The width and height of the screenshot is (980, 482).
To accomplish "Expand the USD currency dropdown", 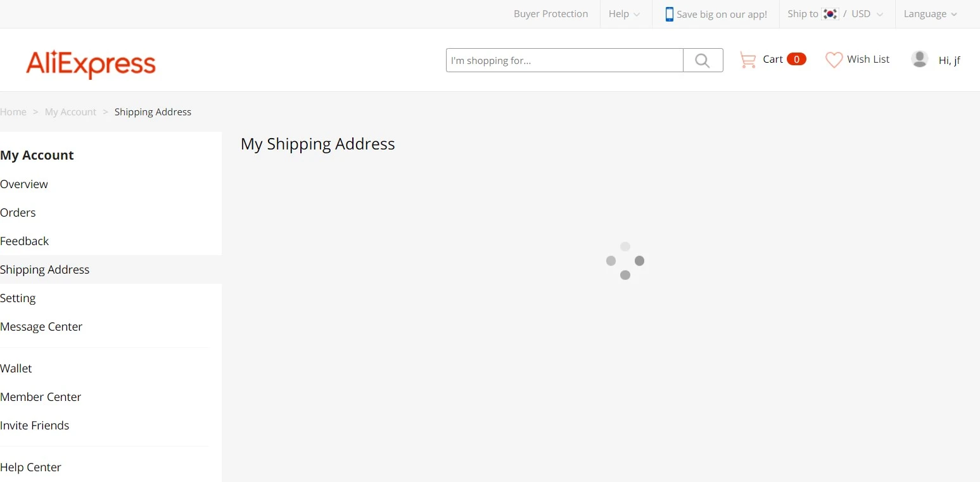I will tap(867, 14).
